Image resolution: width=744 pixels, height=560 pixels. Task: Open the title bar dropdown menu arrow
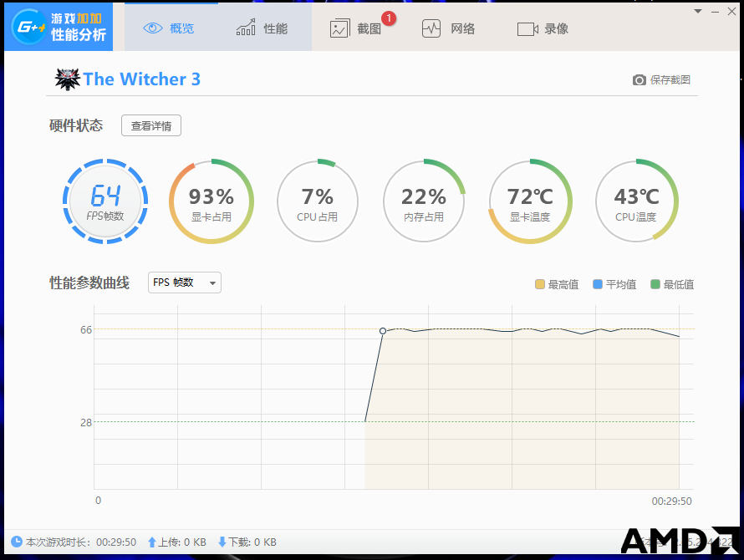coord(697,11)
